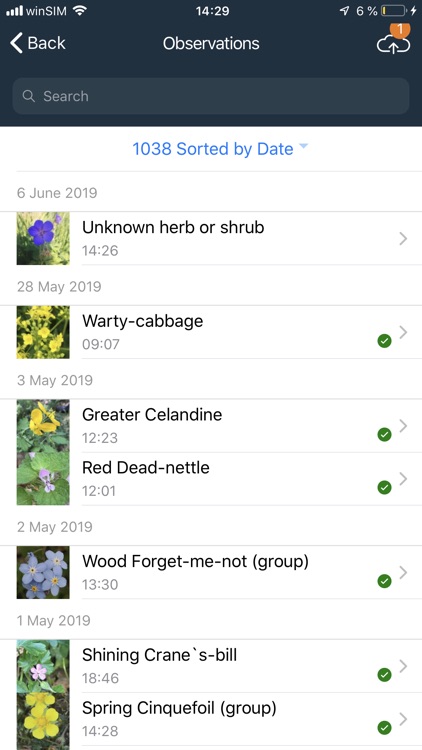
Task: Tap the Search observations field
Action: point(211,96)
